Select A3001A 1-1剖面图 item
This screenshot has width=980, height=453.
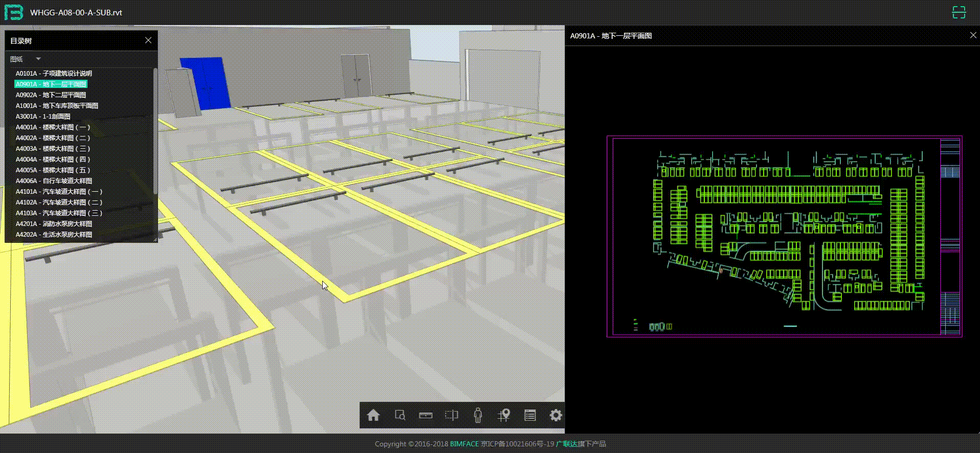[43, 117]
